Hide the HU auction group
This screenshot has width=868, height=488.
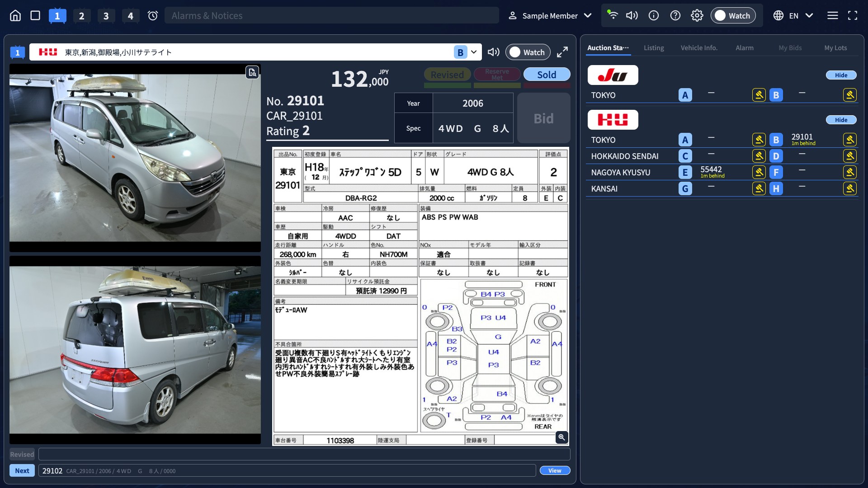pyautogui.click(x=841, y=120)
